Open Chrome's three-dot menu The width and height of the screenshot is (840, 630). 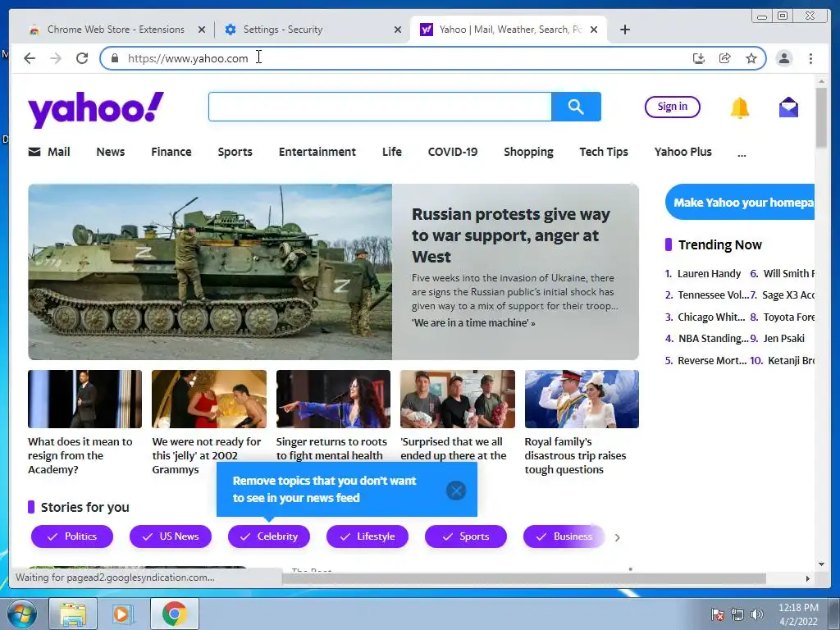[x=810, y=58]
